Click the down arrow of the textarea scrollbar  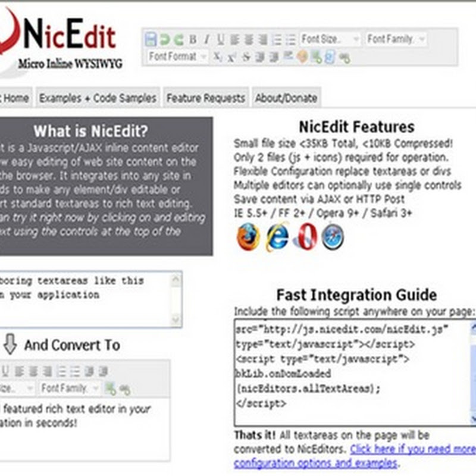point(176,320)
